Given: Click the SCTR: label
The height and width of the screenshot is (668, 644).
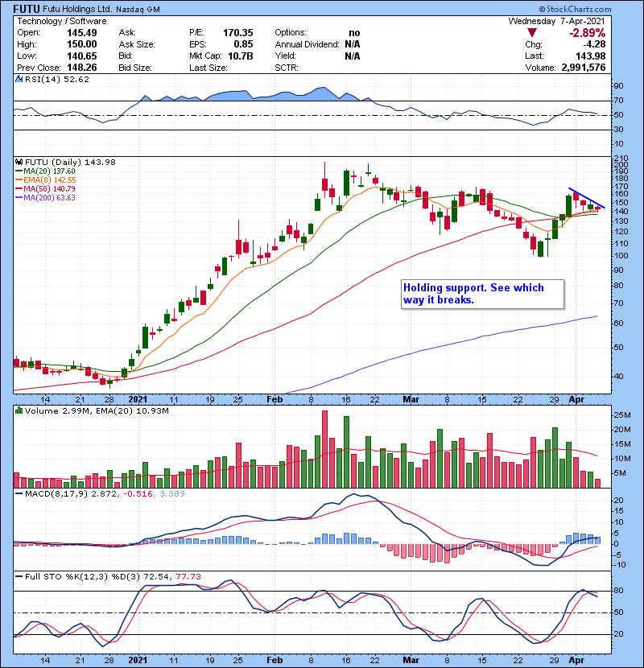Looking at the screenshot, I should [x=287, y=68].
